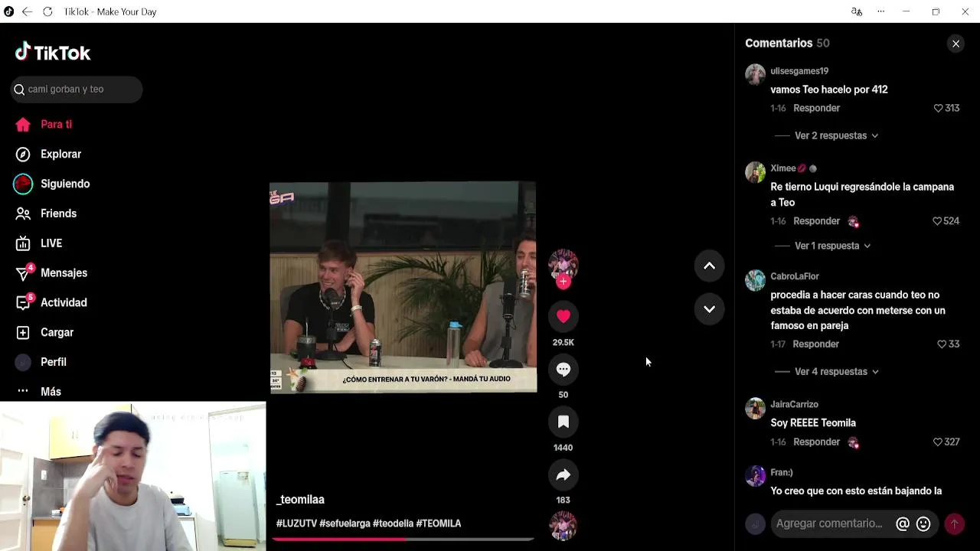Like ulisesgames19's comment
The height and width of the screenshot is (551, 980).
pyautogui.click(x=938, y=109)
